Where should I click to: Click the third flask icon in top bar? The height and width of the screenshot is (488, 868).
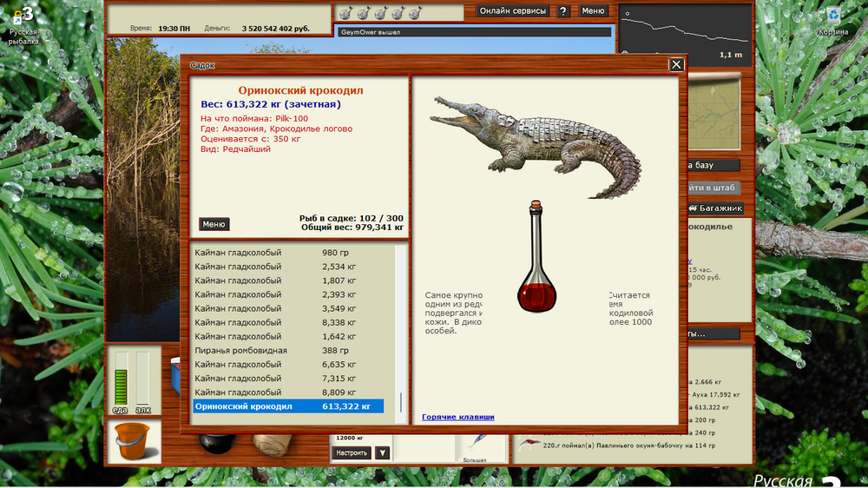click(x=381, y=13)
